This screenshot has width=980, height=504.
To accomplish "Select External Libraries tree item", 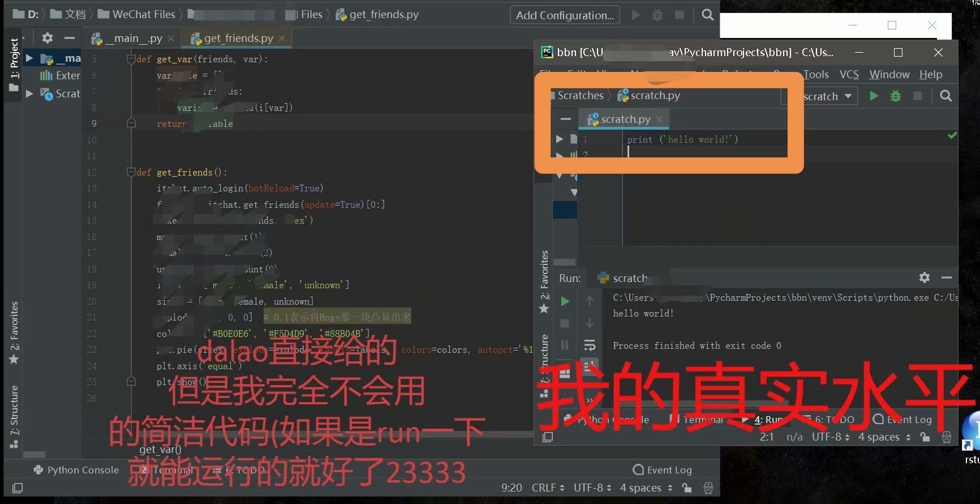I will pyautogui.click(x=60, y=75).
